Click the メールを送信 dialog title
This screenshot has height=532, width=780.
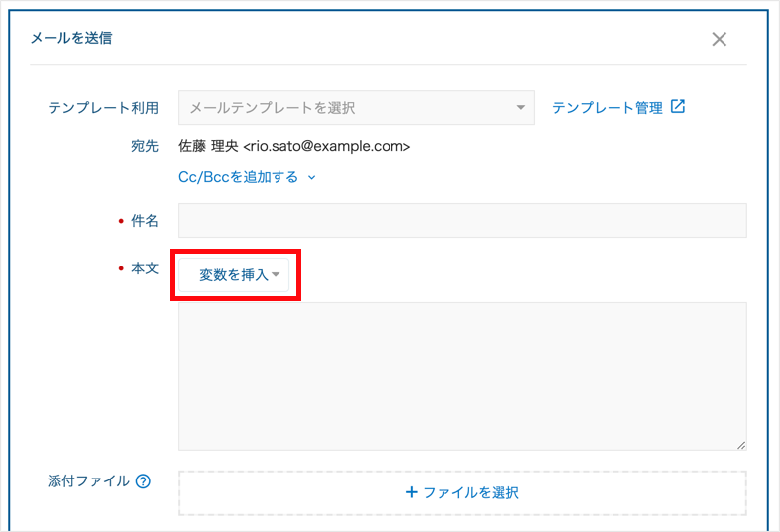point(71,38)
